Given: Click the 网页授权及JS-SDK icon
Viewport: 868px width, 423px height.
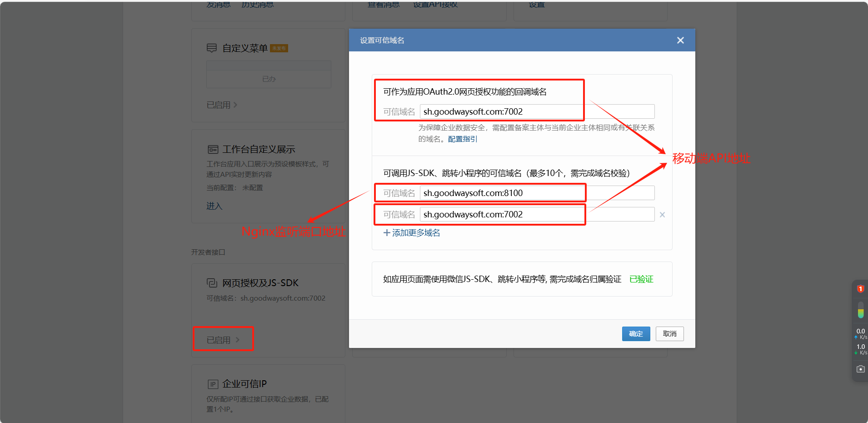Looking at the screenshot, I should point(212,283).
